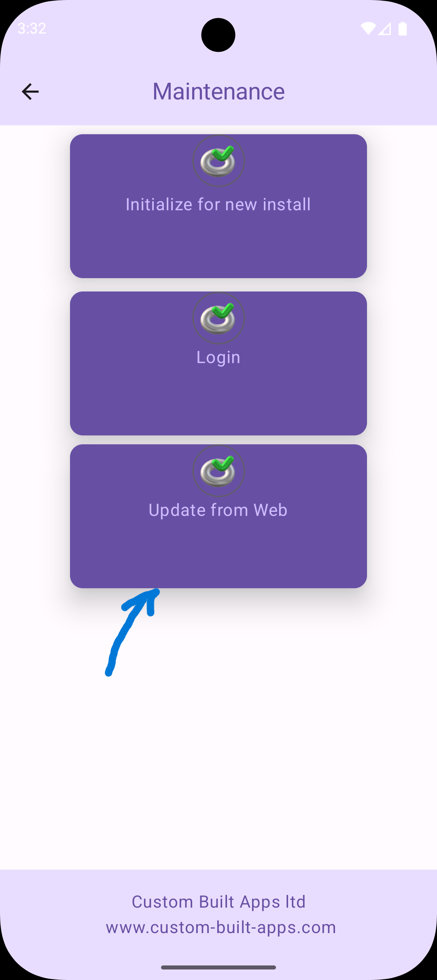This screenshot has height=980, width=437.
Task: Choose the Update from Web card
Action: pyautogui.click(x=218, y=516)
